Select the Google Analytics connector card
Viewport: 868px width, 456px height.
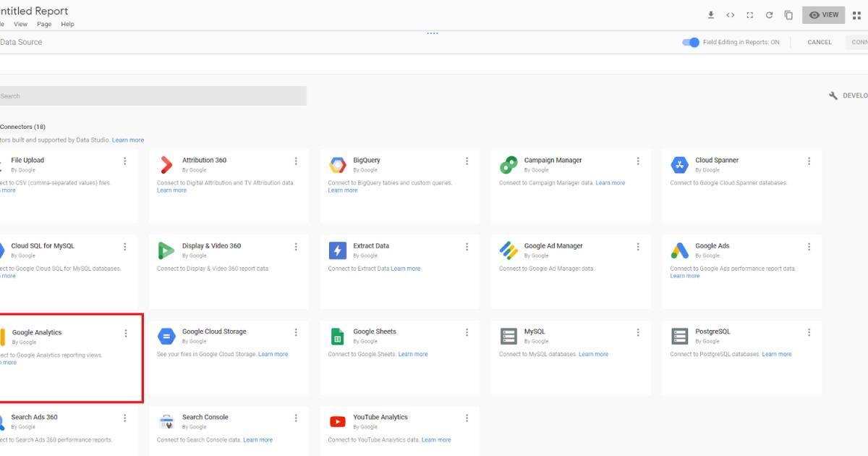(65, 357)
